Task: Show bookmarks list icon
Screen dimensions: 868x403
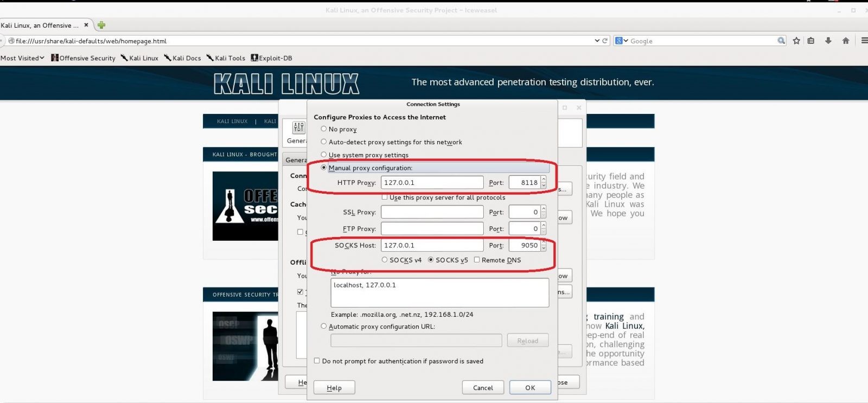Action: point(811,41)
